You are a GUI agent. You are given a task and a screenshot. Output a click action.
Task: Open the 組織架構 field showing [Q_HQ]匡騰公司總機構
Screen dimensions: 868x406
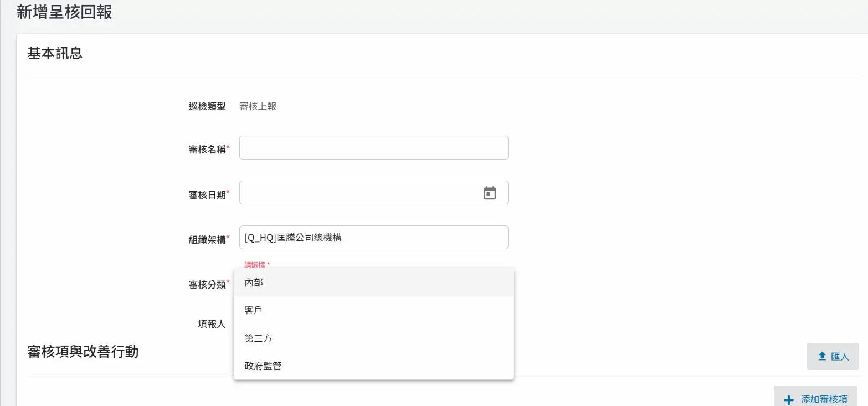[373, 238]
